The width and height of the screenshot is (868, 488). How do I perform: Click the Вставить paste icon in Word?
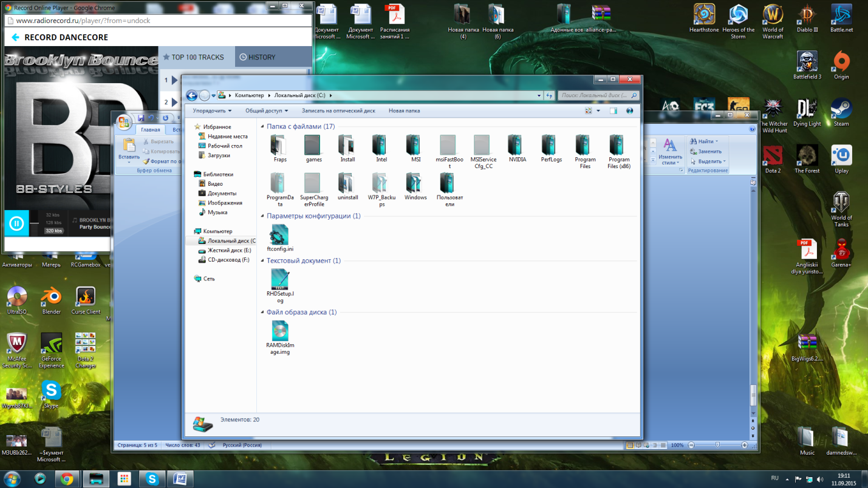coord(129,146)
